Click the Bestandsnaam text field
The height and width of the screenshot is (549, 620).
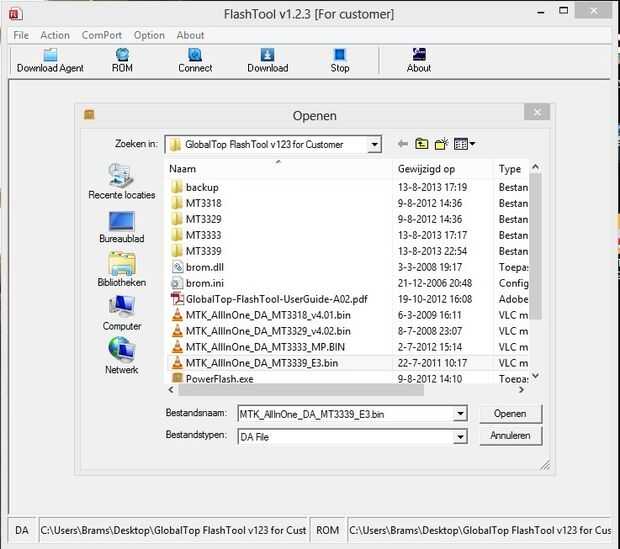346,414
